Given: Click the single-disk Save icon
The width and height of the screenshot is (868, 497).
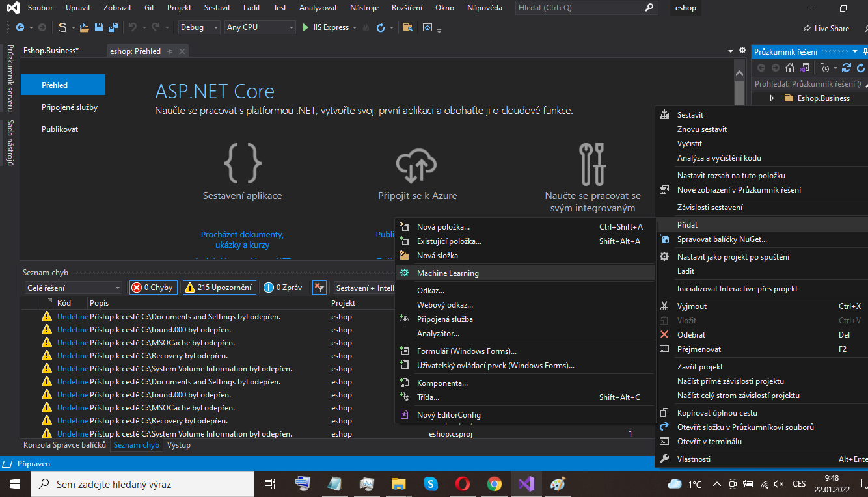Looking at the screenshot, I should pos(99,27).
